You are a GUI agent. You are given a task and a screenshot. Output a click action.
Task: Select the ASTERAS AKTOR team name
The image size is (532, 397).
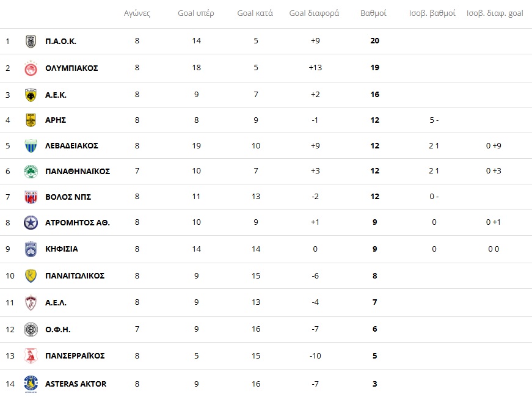pyautogui.click(x=76, y=384)
